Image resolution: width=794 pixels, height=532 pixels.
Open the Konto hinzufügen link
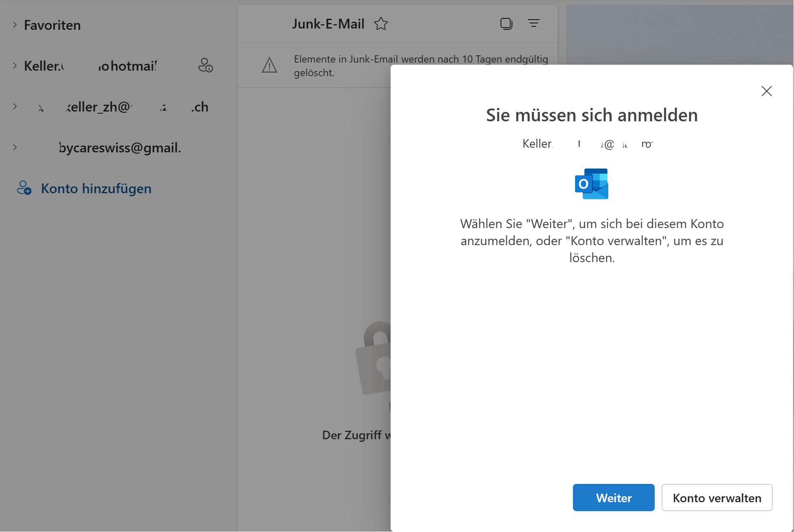point(96,188)
